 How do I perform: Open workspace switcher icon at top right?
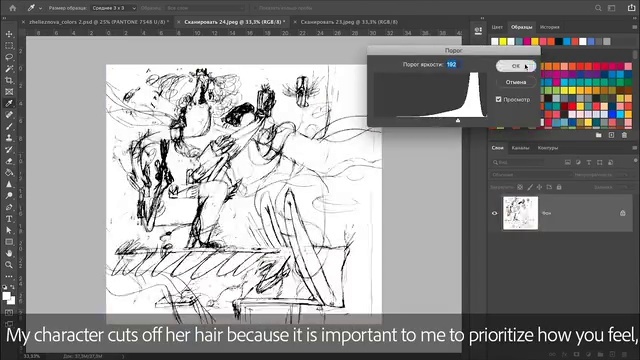point(611,8)
